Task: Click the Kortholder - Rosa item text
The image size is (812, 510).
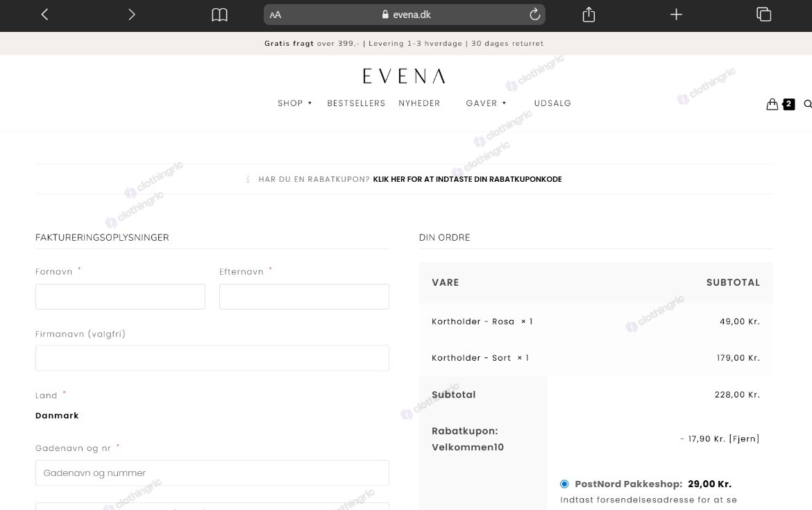Action: (x=473, y=321)
